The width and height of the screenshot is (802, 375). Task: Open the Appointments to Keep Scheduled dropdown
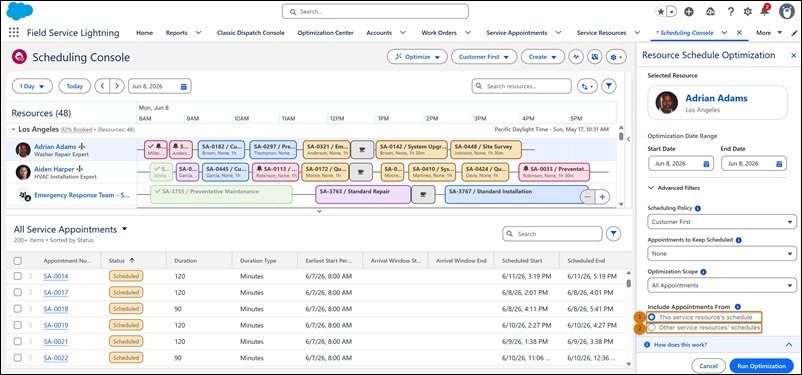tap(722, 253)
